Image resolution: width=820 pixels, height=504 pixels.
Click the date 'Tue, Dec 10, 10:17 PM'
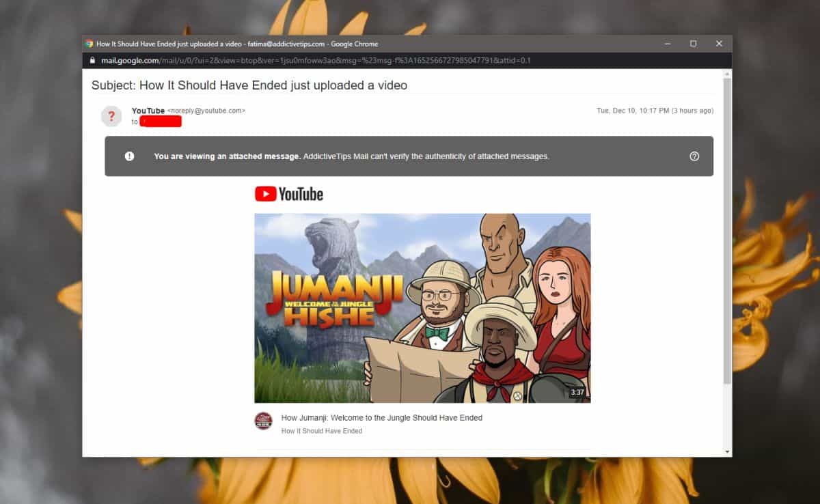click(x=632, y=111)
